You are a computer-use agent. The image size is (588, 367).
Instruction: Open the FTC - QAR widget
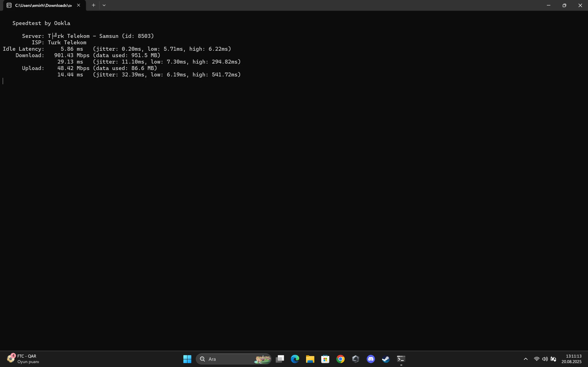click(23, 359)
